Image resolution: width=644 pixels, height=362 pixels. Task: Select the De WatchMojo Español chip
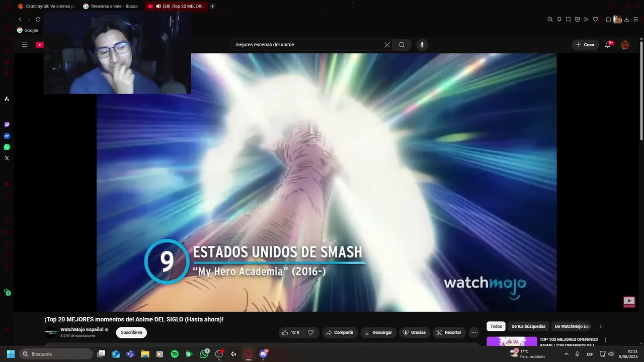[x=573, y=326]
